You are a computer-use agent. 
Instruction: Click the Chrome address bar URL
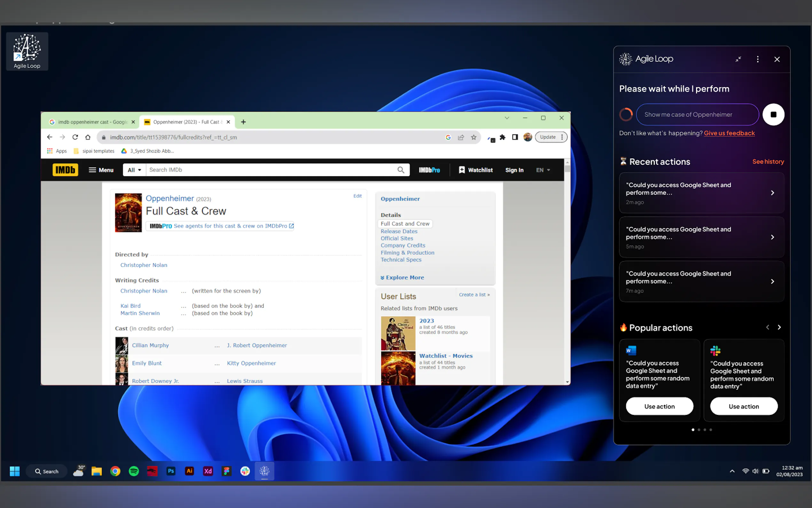click(x=173, y=137)
